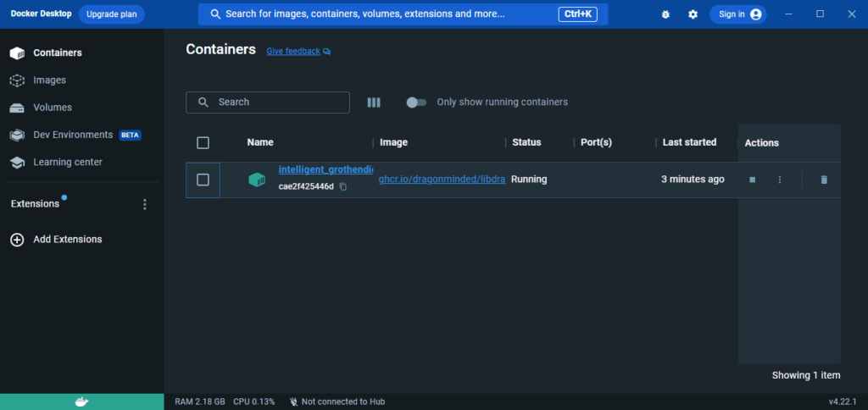This screenshot has width=868, height=410.
Task: Click the Port(s) column header
Action: pos(596,142)
